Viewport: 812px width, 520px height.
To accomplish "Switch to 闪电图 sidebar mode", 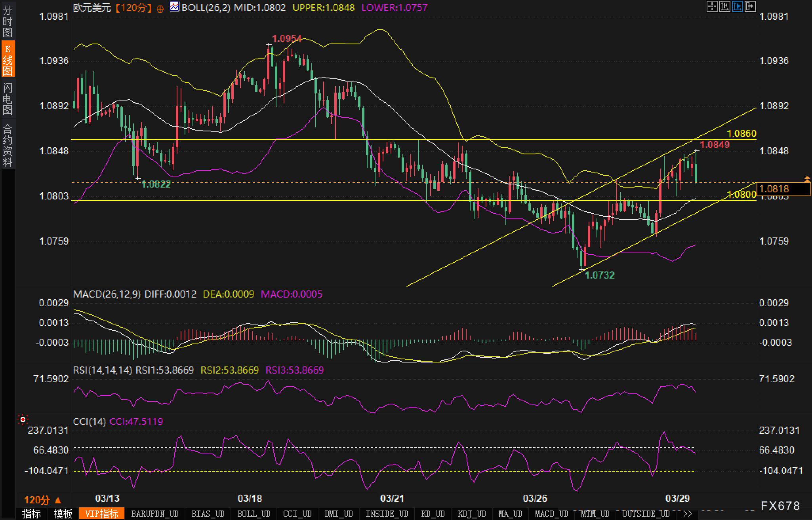I will pos(7,98).
